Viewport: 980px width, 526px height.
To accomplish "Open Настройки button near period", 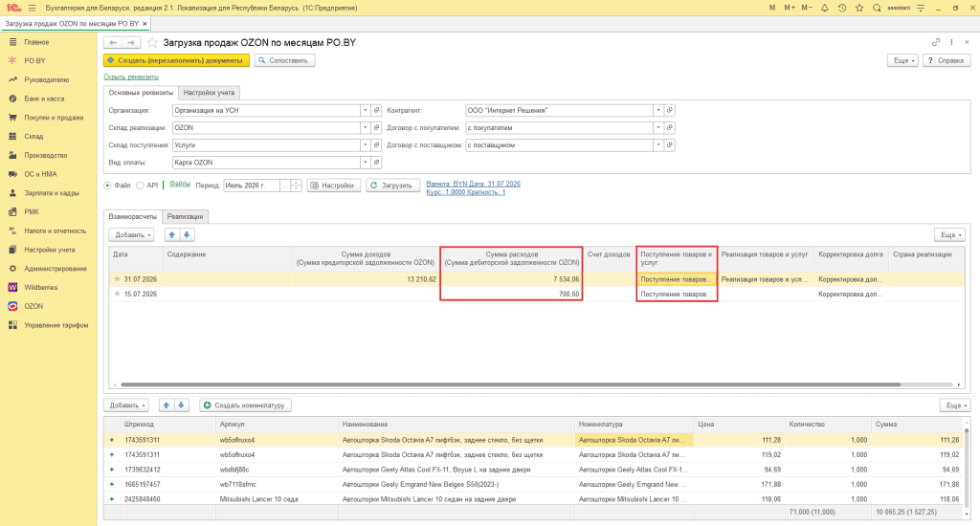I will 334,186.
